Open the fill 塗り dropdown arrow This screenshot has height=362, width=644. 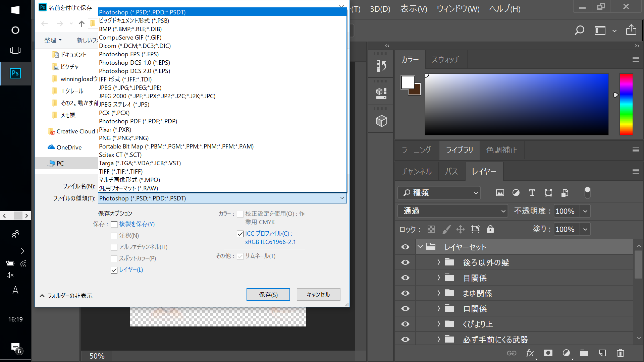(585, 229)
